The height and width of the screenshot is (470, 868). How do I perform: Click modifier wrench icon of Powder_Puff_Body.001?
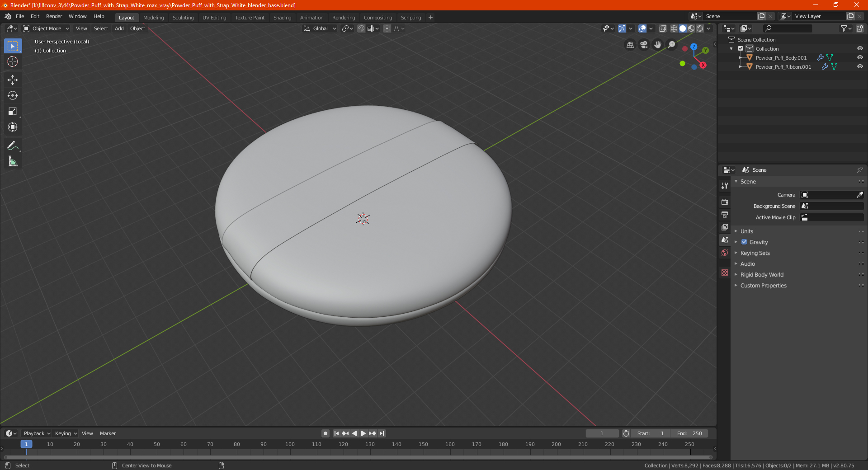click(x=820, y=58)
